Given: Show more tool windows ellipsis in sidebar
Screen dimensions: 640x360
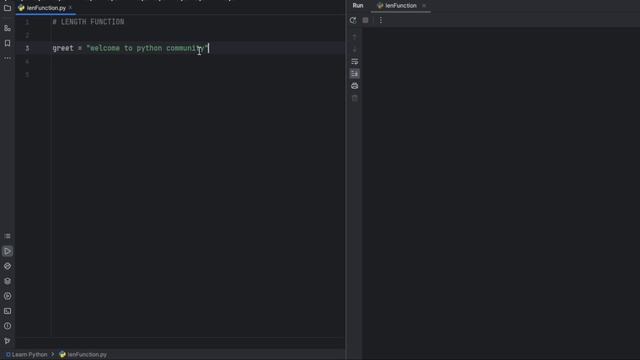Looking at the screenshot, I should (7, 58).
